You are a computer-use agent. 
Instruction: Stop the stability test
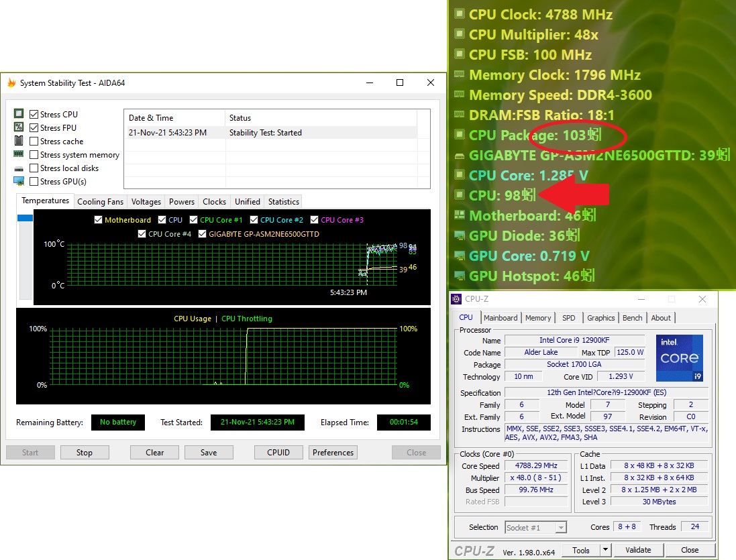(x=85, y=453)
